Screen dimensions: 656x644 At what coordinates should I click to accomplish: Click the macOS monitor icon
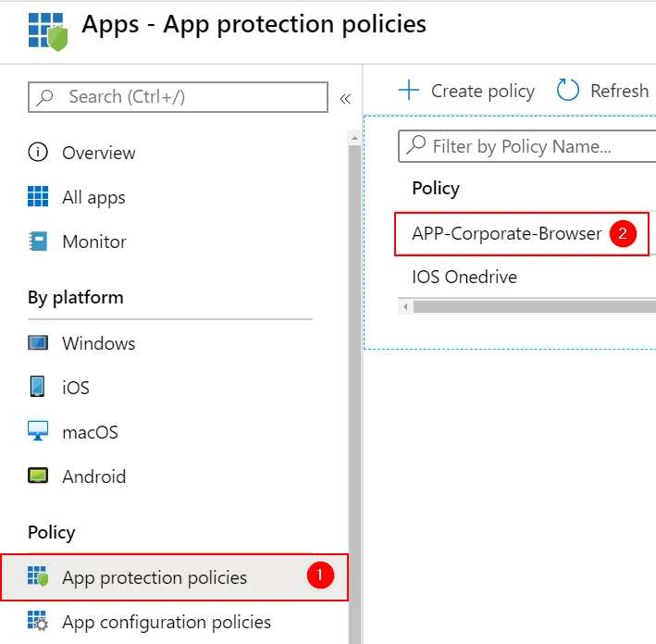[38, 431]
